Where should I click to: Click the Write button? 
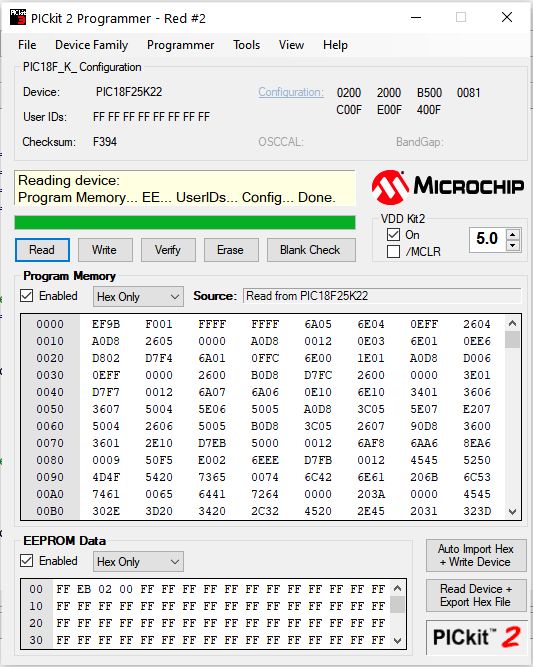[105, 250]
